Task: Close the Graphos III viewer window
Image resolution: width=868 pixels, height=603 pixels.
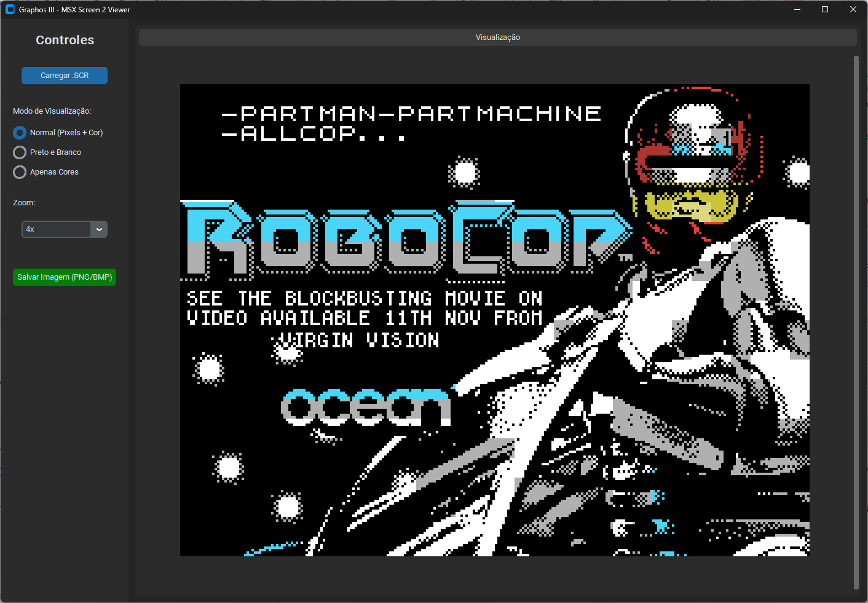Action: (853, 9)
